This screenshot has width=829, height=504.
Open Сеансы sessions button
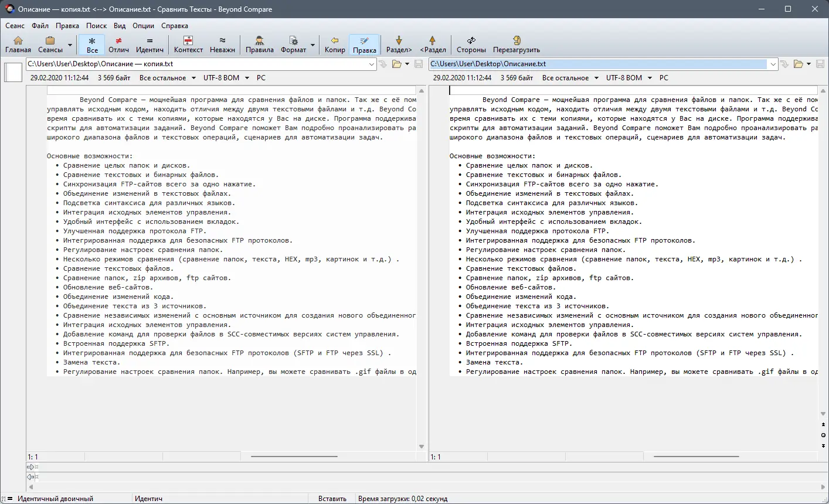[x=50, y=45]
